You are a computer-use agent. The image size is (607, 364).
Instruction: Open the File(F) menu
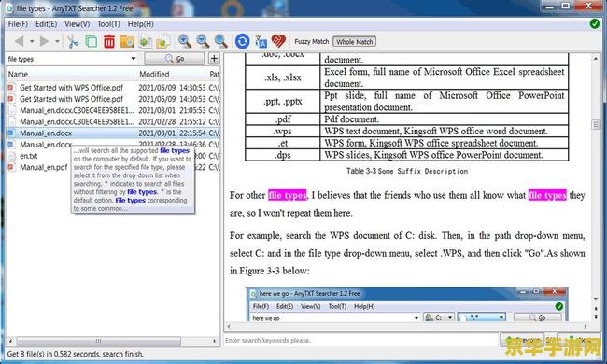tap(18, 24)
